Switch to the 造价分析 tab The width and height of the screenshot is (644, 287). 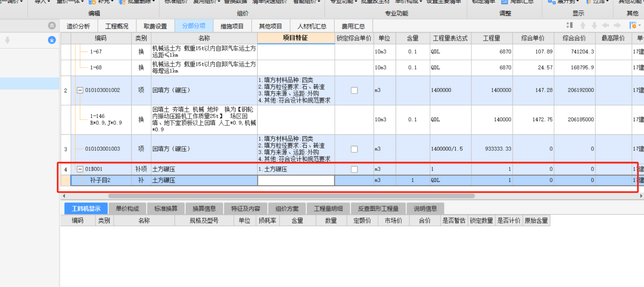click(78, 26)
